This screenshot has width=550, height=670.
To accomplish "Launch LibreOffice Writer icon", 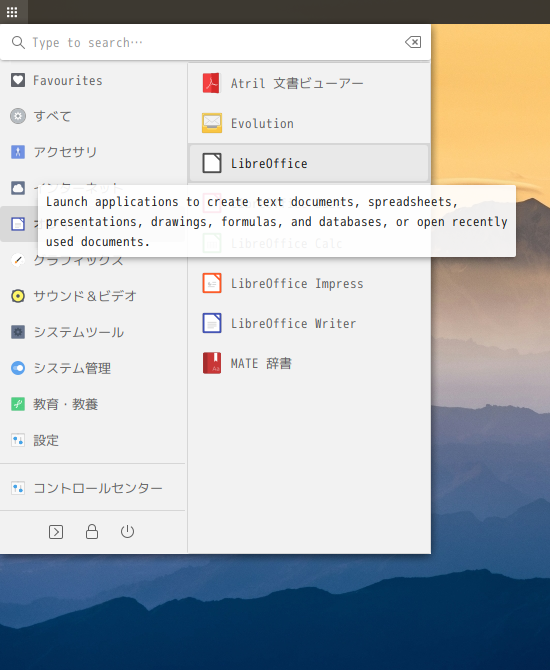I will point(212,323).
